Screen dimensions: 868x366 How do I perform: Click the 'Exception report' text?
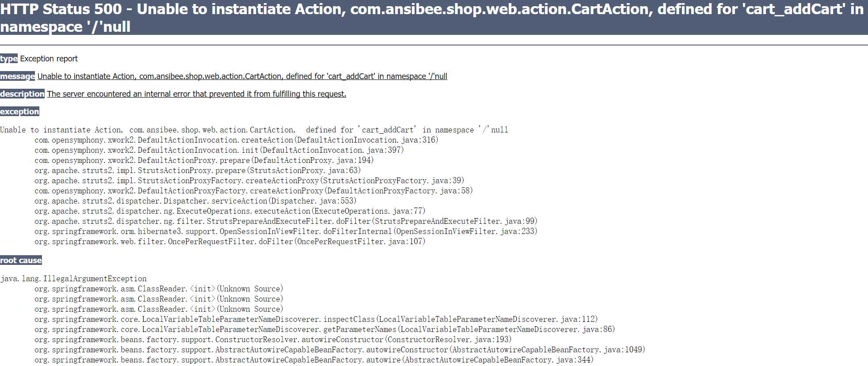click(x=49, y=59)
